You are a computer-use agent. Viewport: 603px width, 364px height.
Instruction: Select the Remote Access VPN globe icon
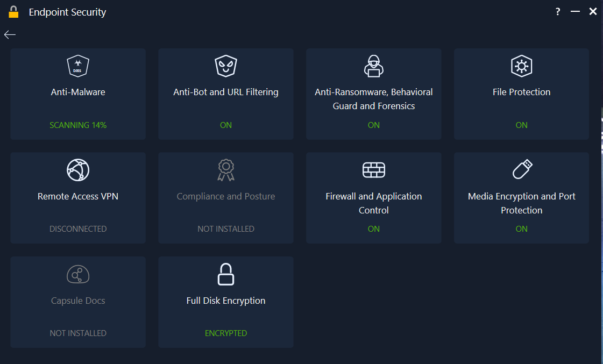click(x=78, y=170)
